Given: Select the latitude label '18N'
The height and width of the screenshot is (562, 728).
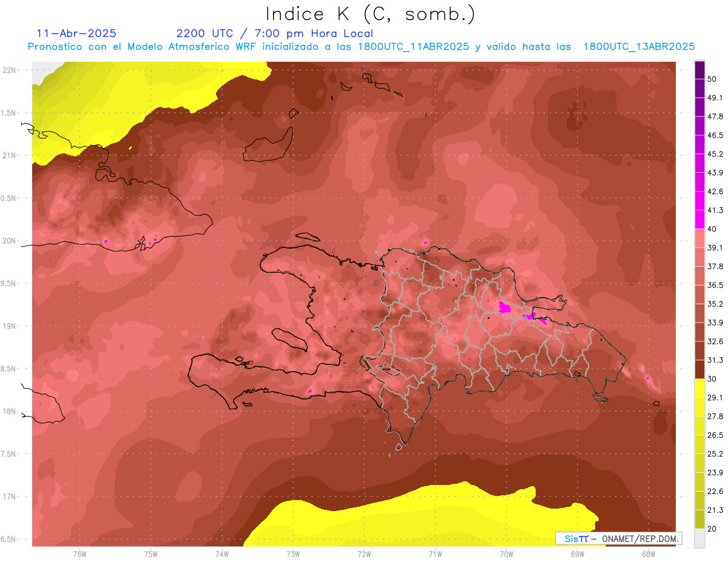Looking at the screenshot, I should tap(8, 411).
